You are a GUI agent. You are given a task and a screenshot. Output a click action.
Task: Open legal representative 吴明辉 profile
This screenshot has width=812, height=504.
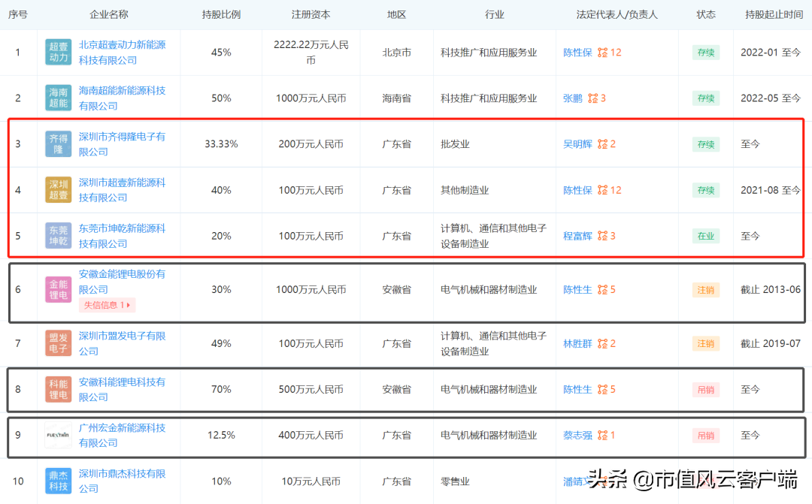click(577, 144)
